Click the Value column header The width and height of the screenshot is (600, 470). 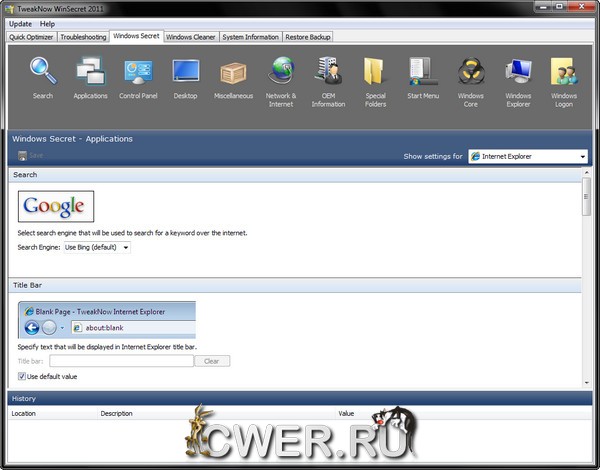point(463,413)
